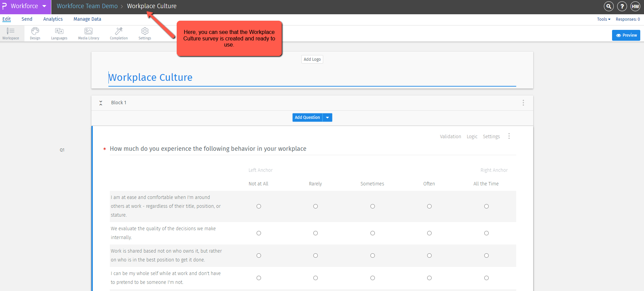Image resolution: width=644 pixels, height=291 pixels.
Task: Select 'Sometimes' for decision quality statement
Action: click(x=372, y=233)
